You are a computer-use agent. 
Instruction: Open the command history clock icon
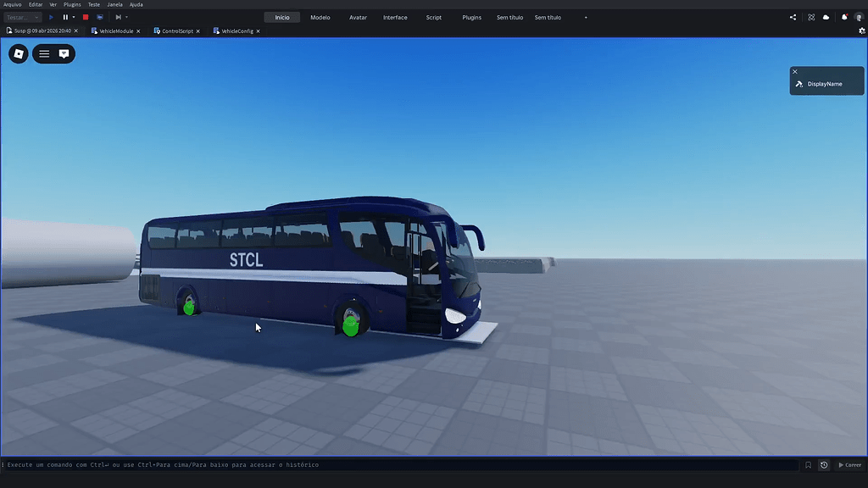[x=824, y=465]
